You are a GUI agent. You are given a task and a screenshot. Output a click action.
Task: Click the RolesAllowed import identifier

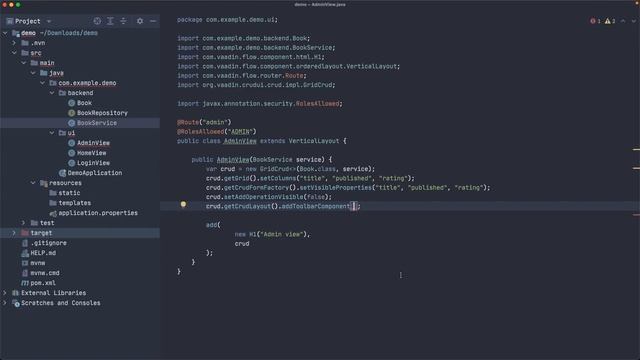click(x=317, y=104)
